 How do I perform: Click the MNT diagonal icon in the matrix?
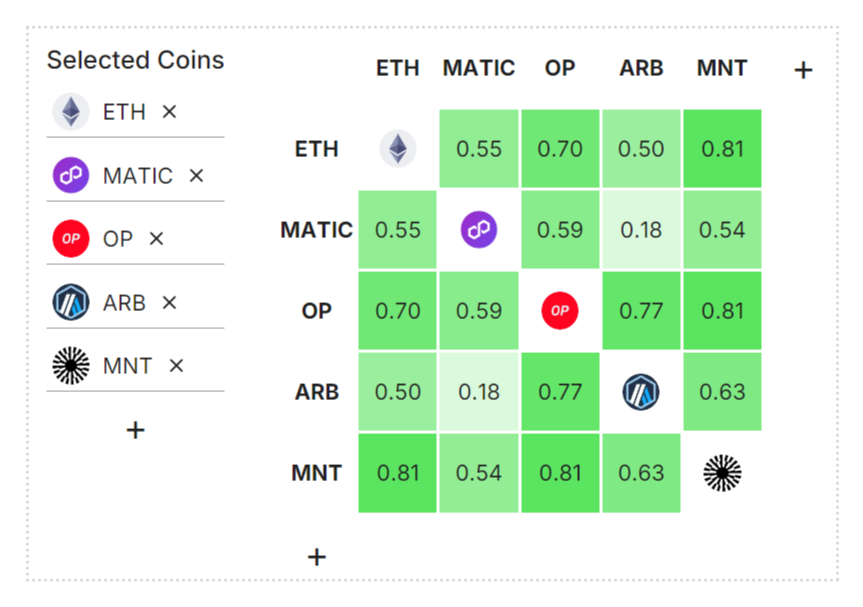click(x=722, y=473)
